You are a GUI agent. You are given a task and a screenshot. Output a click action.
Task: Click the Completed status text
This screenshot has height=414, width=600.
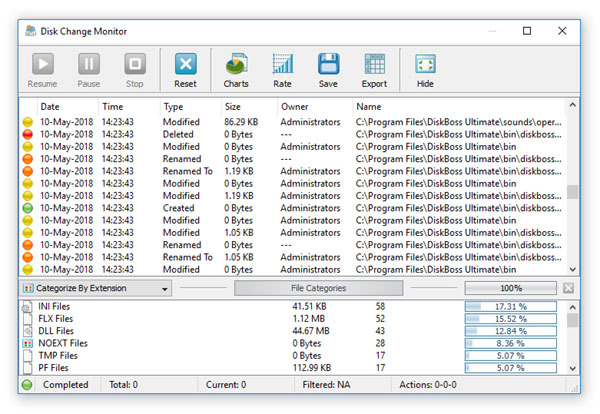(x=65, y=385)
